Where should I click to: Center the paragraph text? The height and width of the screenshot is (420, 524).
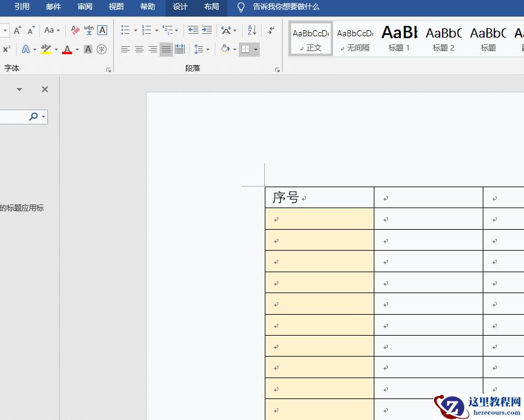[x=139, y=49]
